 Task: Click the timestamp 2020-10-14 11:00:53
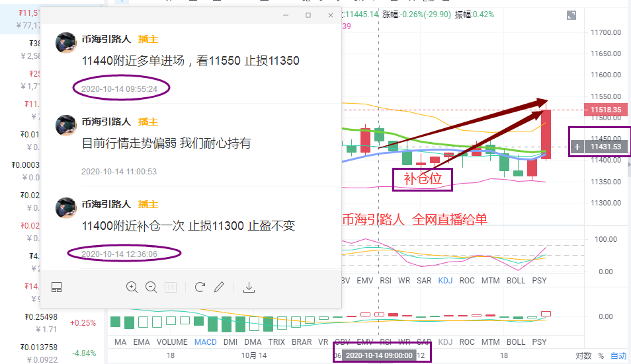point(119,172)
